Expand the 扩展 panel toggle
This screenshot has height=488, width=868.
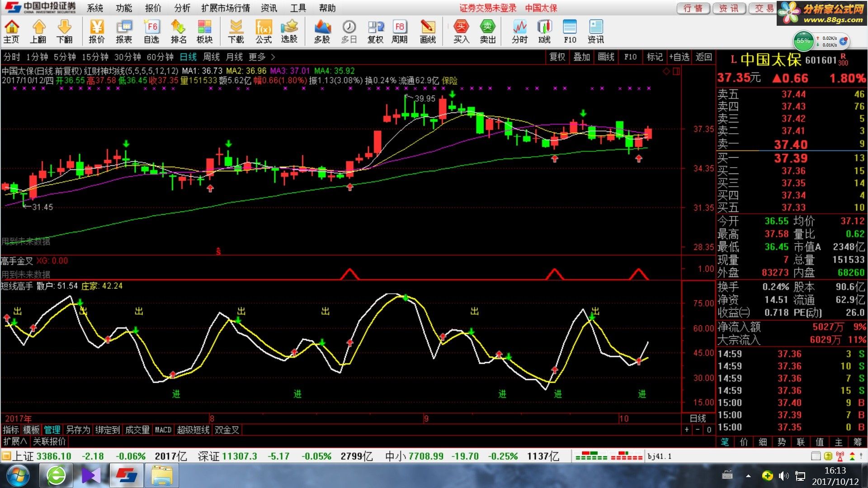15,441
